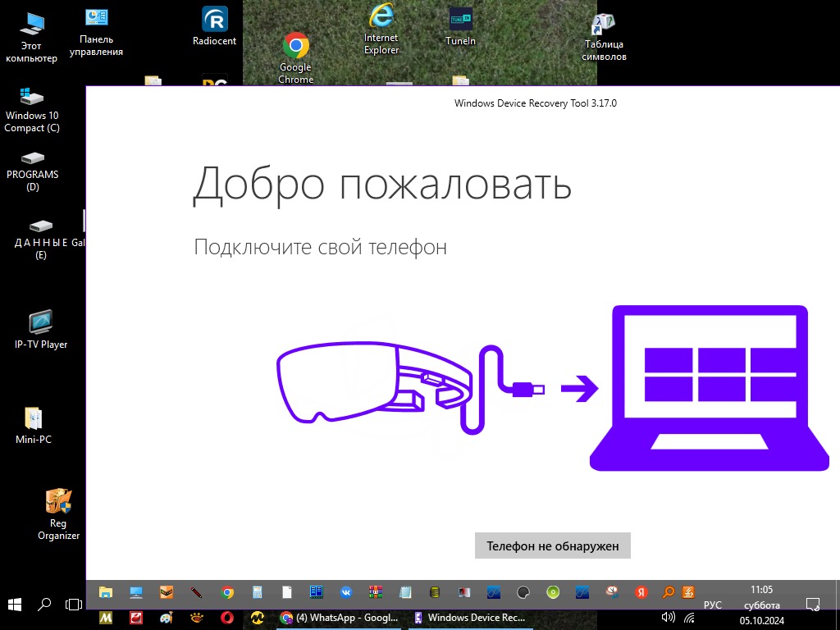Open the blue book reader taskbar icon
This screenshot has height=630, width=840.
(x=317, y=592)
